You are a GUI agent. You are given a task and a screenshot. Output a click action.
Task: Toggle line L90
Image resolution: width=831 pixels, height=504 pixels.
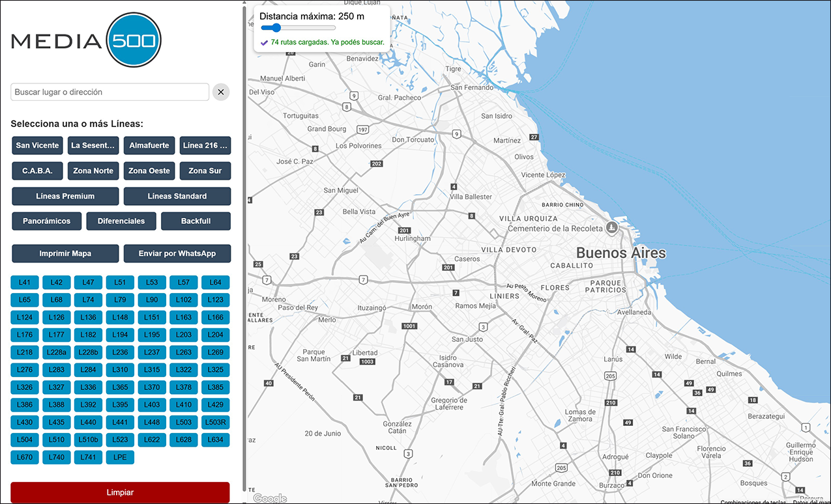click(x=152, y=300)
